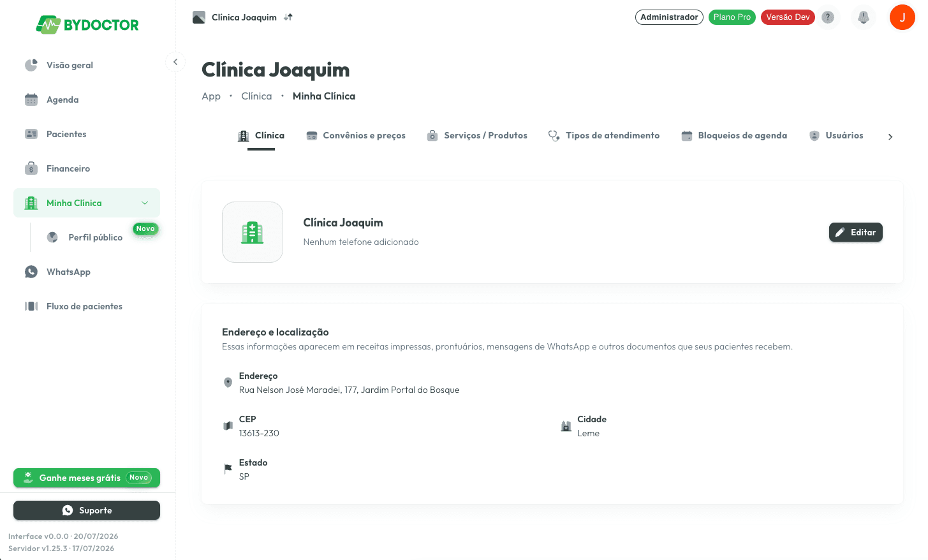Image resolution: width=928 pixels, height=560 pixels.
Task: Click the WhatsApp sidebar icon
Action: point(31,272)
